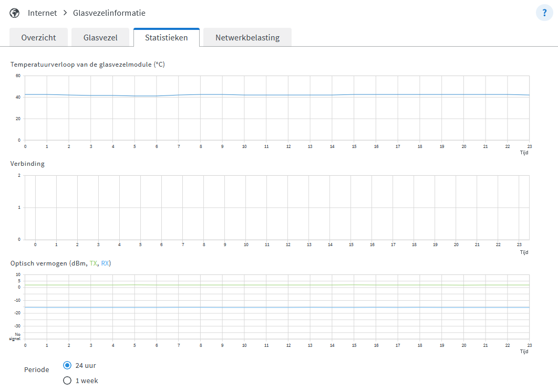Click the blue RX line in optical chart
Image resolution: width=558 pixels, height=392 pixels.
click(x=277, y=308)
